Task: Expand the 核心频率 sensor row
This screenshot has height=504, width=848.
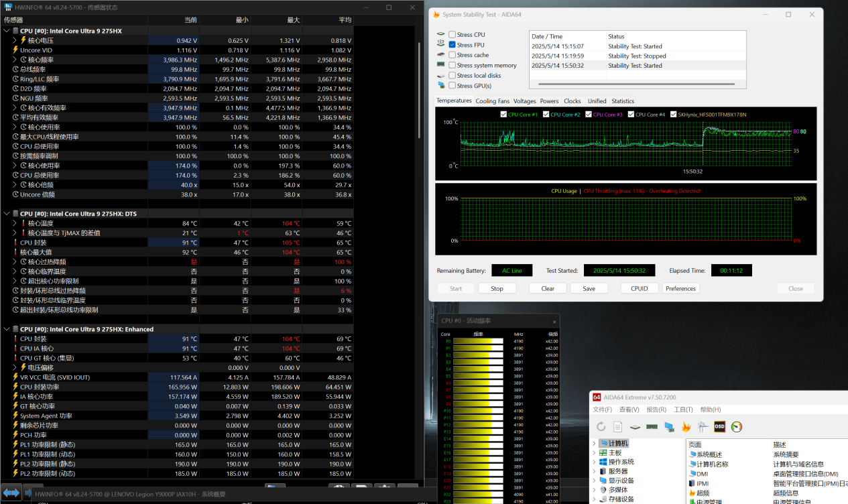Action: click(15, 60)
